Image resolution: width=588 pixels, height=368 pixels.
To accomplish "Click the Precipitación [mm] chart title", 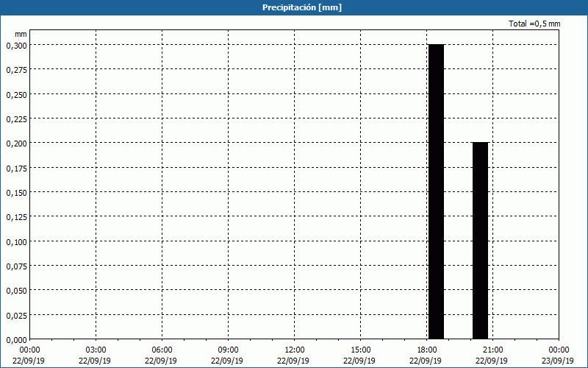I will point(302,7).
